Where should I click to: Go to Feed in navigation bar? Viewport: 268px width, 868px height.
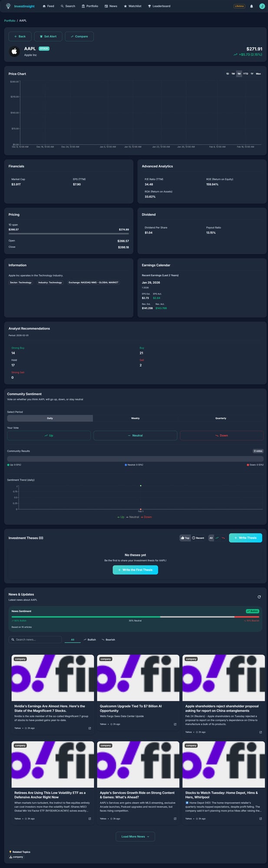[x=48, y=6]
